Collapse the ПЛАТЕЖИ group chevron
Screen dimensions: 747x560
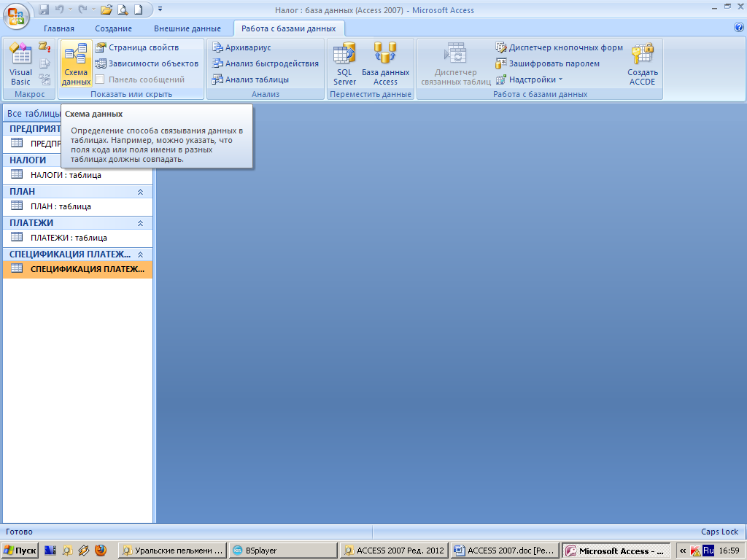click(x=141, y=223)
